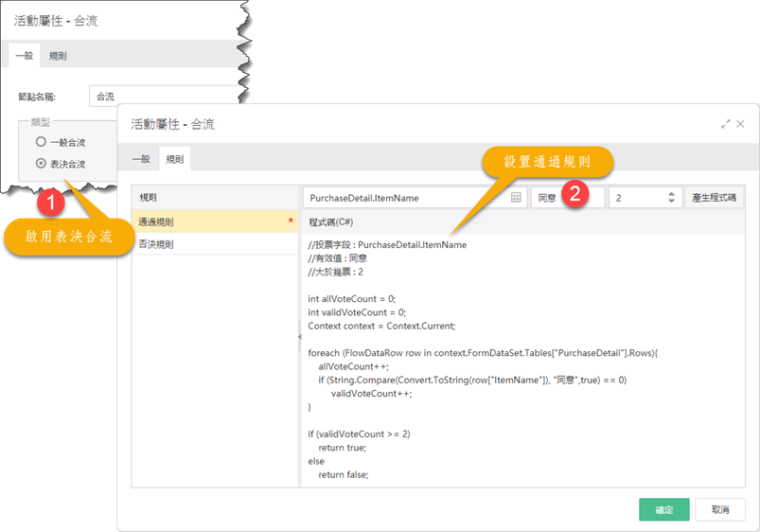Image resolution: width=760 pixels, height=532 pixels.
Task: Cancel with the 取消 button
Action: (x=720, y=509)
